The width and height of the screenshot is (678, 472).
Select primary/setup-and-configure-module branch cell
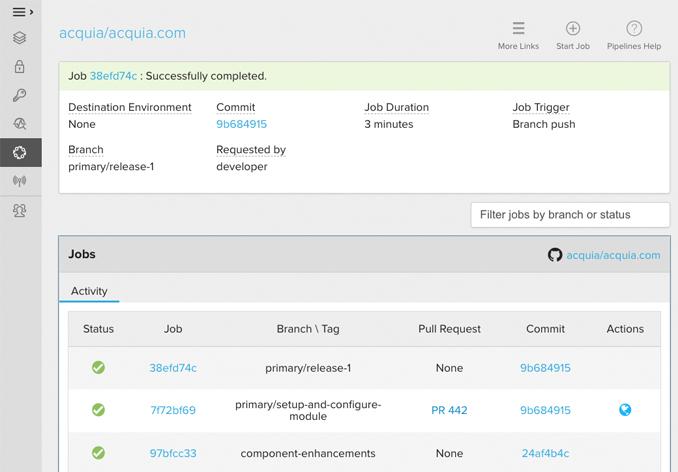point(308,410)
